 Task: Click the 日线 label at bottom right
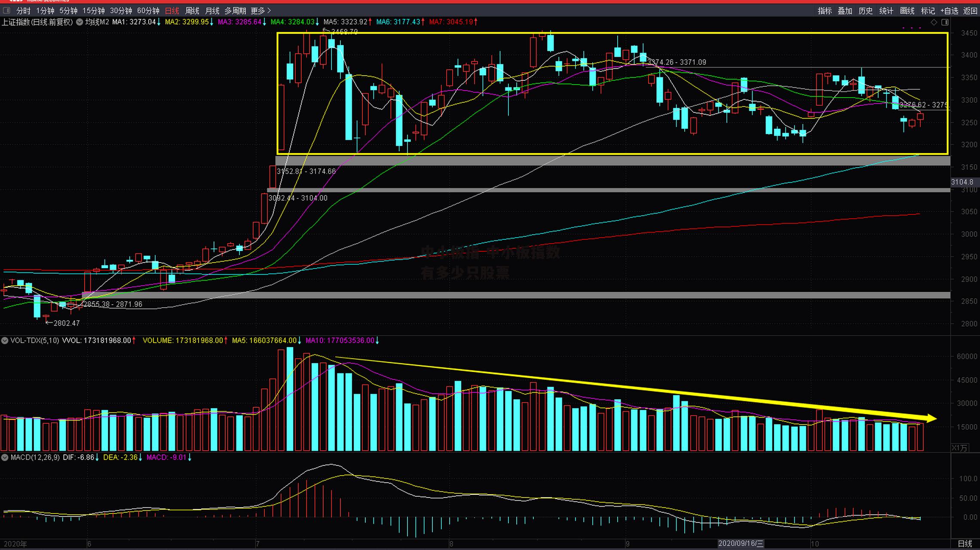965,544
